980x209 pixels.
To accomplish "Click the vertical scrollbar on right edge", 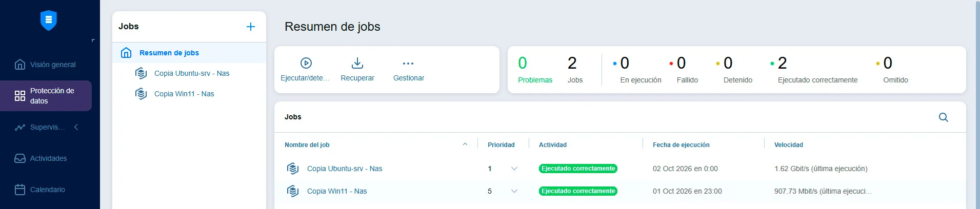I will coord(977,104).
